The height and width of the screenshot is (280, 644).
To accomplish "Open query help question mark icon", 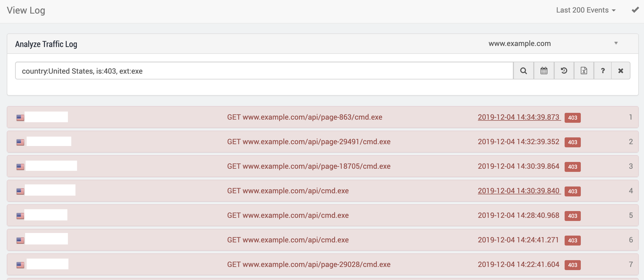I will click(x=603, y=71).
